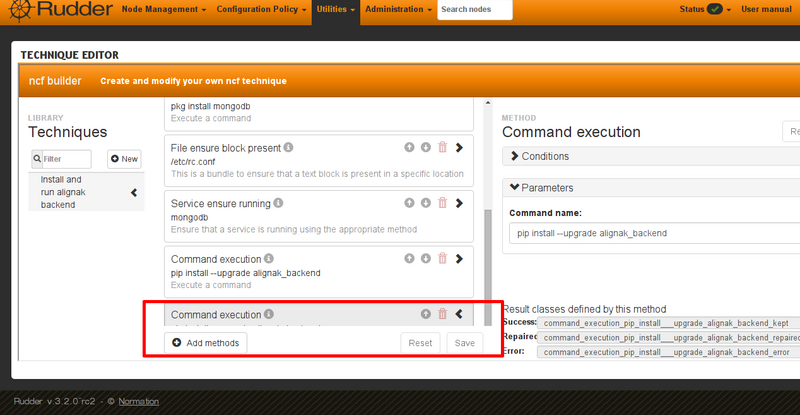The width and height of the screenshot is (800, 415).
Task: Click the techniques Filter field
Action: pyautogui.click(x=66, y=159)
